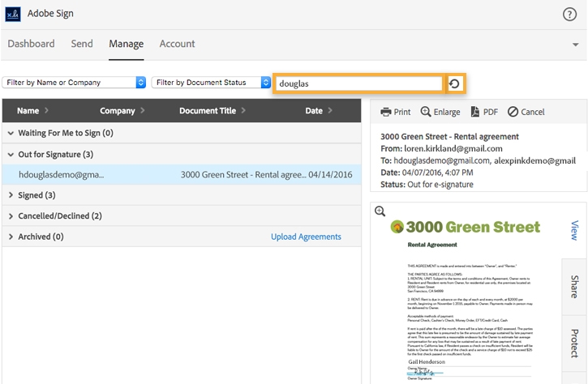This screenshot has width=588, height=384.
Task: Open the Filter by Name or Company dropdown
Action: click(75, 83)
